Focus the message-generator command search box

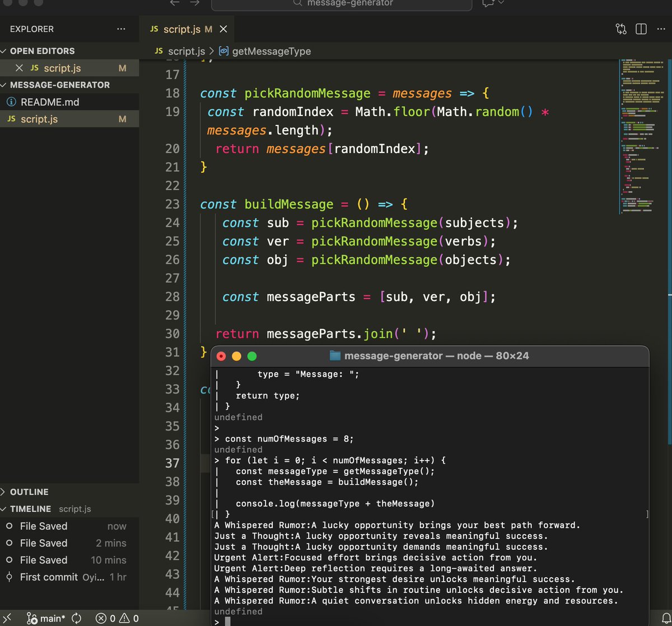342,4
